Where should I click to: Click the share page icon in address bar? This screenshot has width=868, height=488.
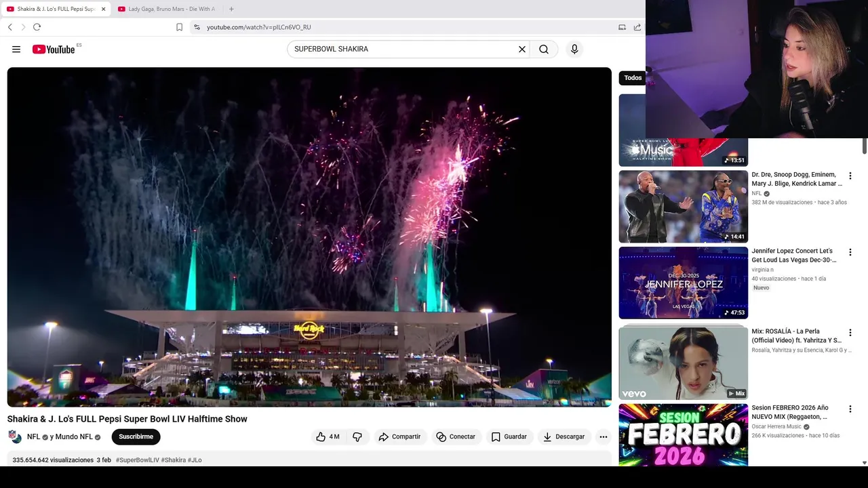pyautogui.click(x=637, y=27)
